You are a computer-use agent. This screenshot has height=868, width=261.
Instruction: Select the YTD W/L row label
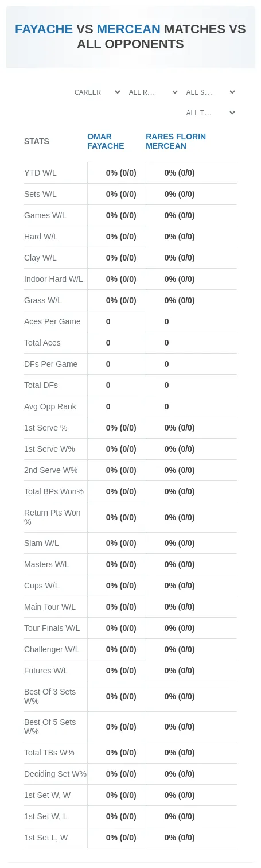(40, 173)
